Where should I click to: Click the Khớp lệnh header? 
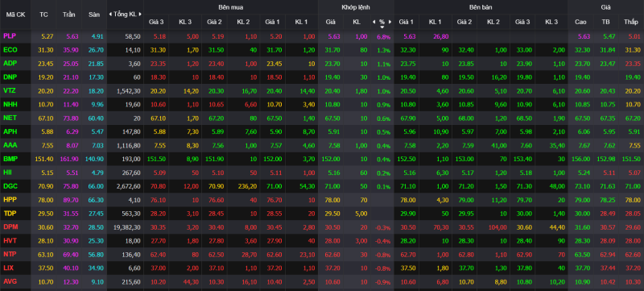[356, 7]
